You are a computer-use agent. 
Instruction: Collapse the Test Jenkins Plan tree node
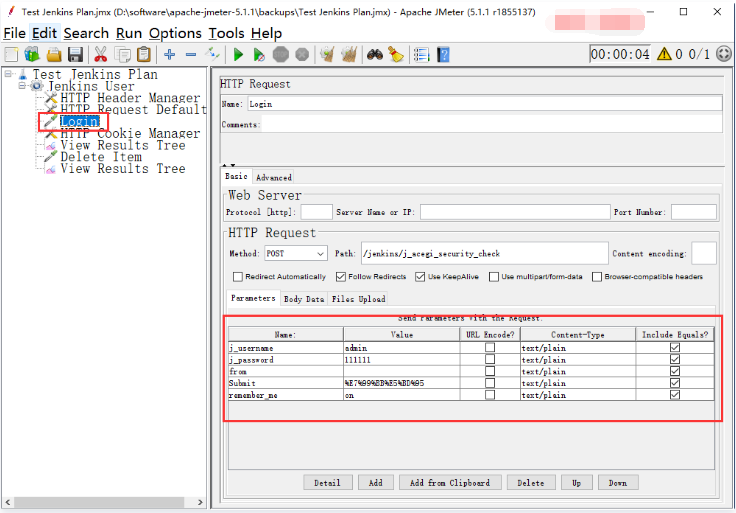[8, 74]
